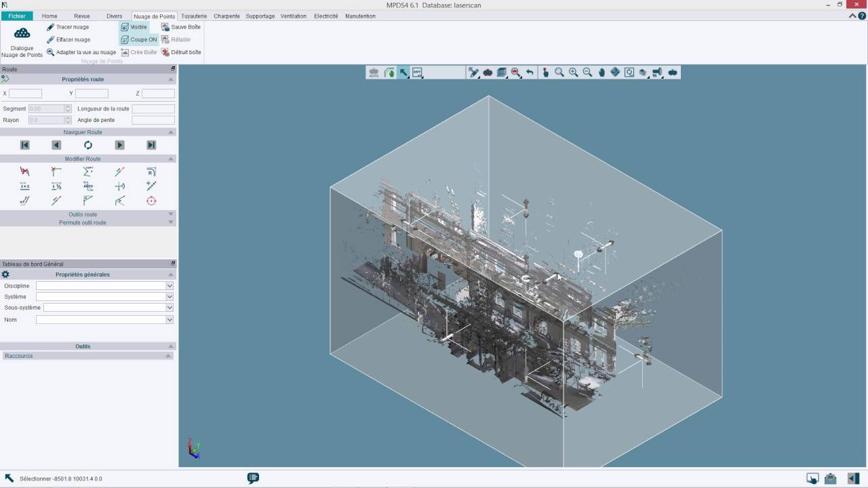Open the Dialogue Nuage de Points cloud icon
The height and width of the screenshot is (488, 868).
(x=22, y=33)
